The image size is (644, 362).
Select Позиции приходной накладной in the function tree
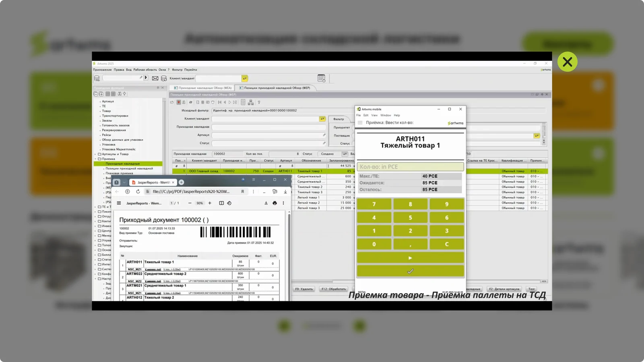click(x=129, y=169)
